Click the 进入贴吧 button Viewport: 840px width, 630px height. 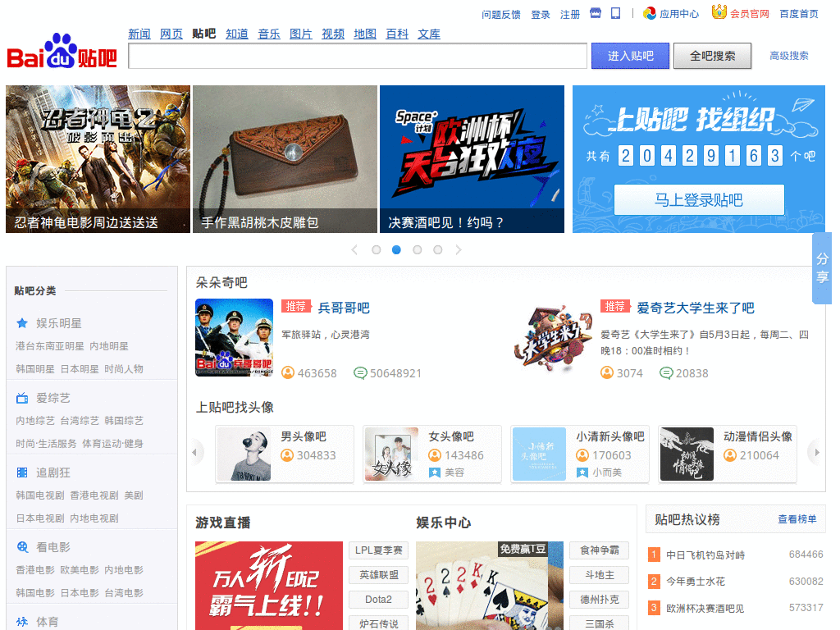pos(631,56)
